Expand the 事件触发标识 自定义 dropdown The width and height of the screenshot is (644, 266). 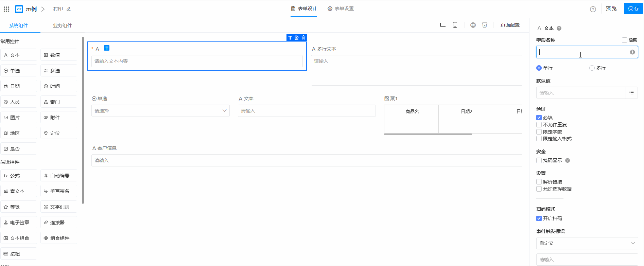coord(587,243)
